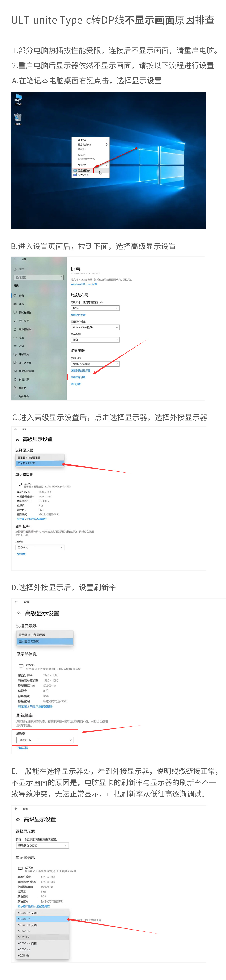Pick 60.011 Hz from the refresh list
This screenshot has width=226, height=980.
click(x=42, y=955)
